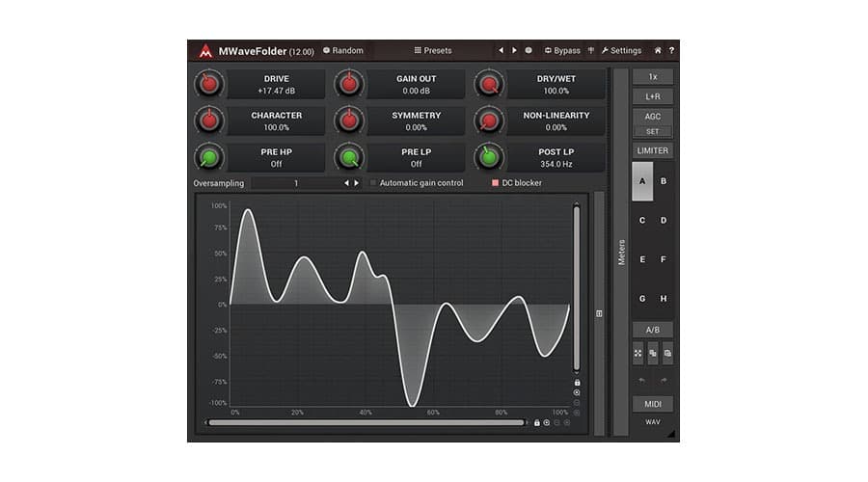
Task: Click the DRY/WET 100.0% value field
Action: [556, 84]
